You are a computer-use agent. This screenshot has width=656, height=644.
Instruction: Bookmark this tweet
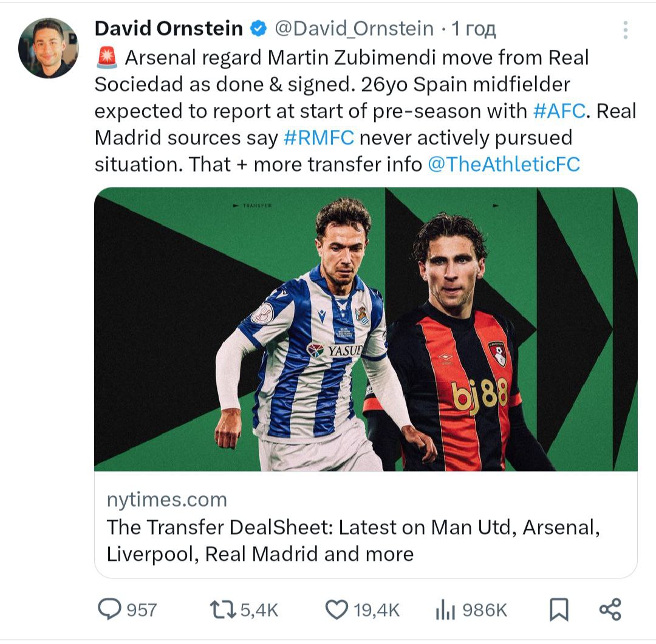pos(558,609)
